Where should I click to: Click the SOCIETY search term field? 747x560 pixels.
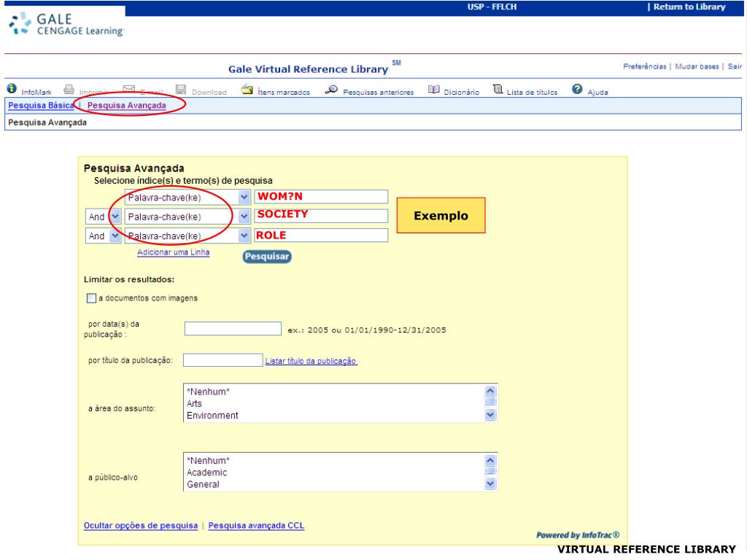(321, 216)
